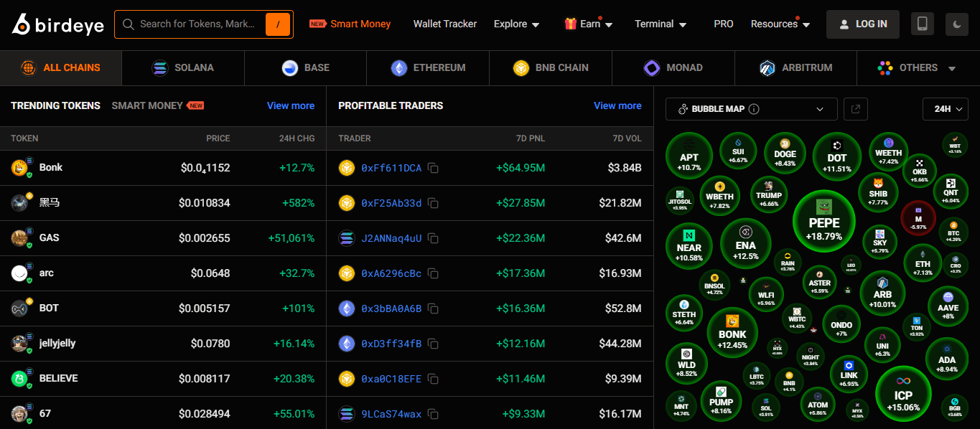Sort by 7D PNL column header
980x429 pixels.
tap(531, 138)
